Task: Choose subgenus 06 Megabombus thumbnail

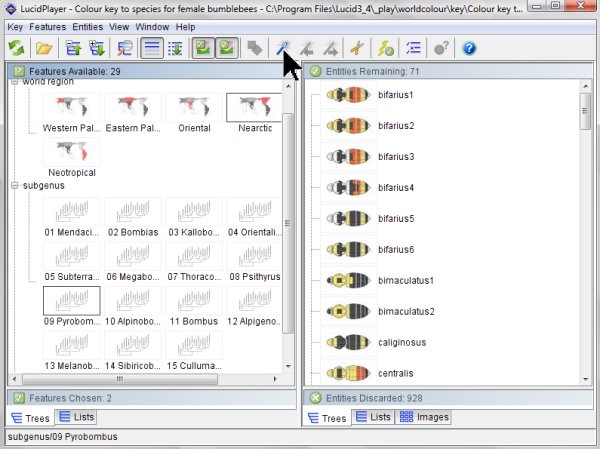Action: click(133, 256)
